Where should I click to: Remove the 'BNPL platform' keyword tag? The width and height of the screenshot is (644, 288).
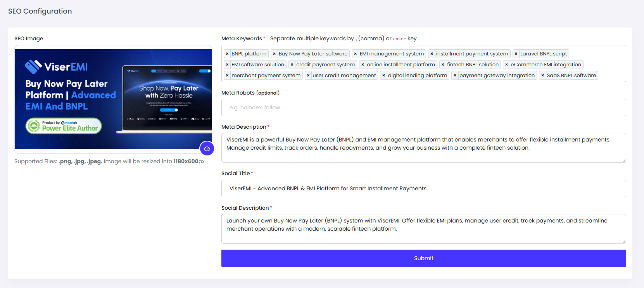click(227, 54)
